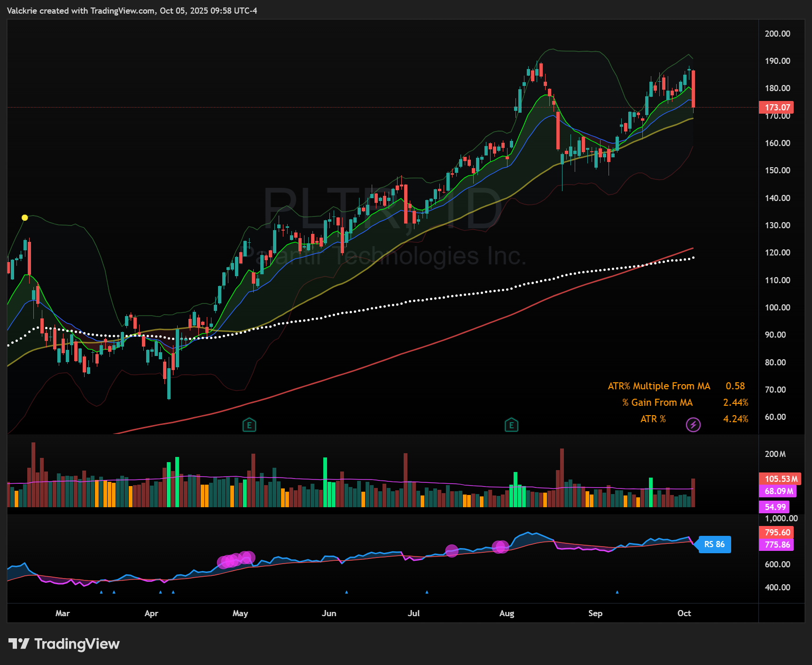Click the TradingView logo

(x=64, y=643)
